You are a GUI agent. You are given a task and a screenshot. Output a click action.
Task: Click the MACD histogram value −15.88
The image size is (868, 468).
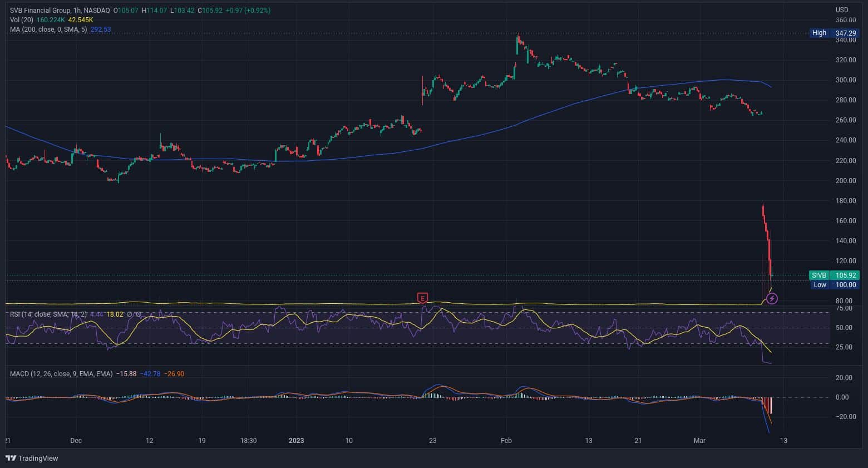tap(126, 374)
